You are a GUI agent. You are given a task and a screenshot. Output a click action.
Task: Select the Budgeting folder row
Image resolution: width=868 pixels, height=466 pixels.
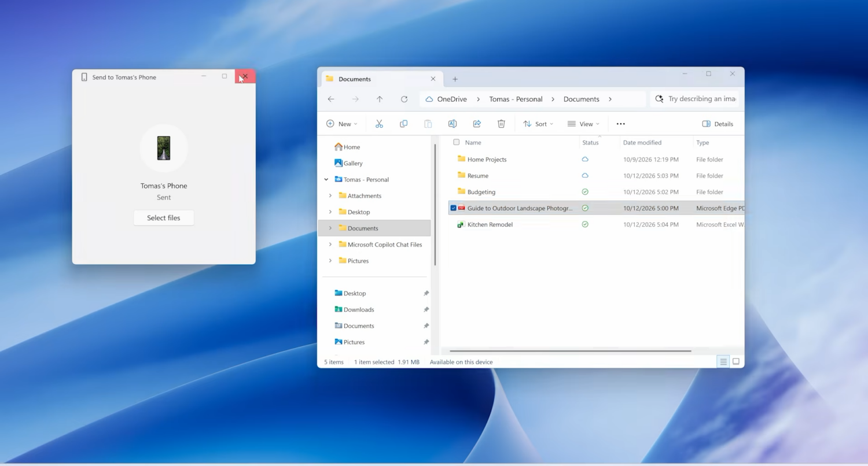click(x=596, y=191)
